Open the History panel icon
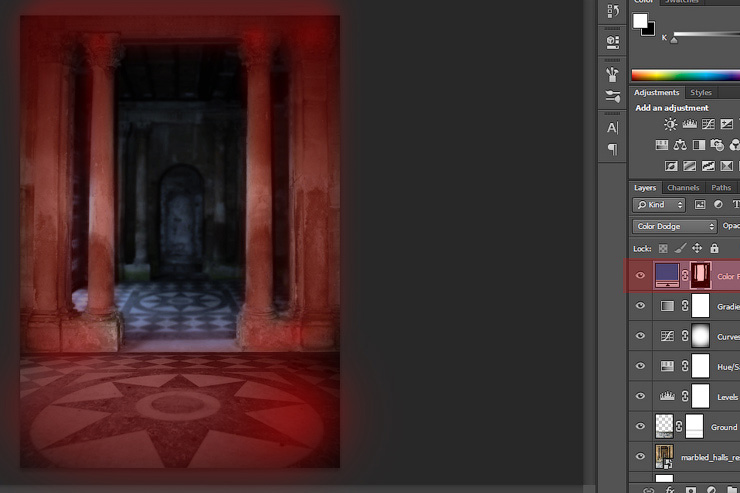Viewport: 740px width, 493px height. tap(613, 12)
